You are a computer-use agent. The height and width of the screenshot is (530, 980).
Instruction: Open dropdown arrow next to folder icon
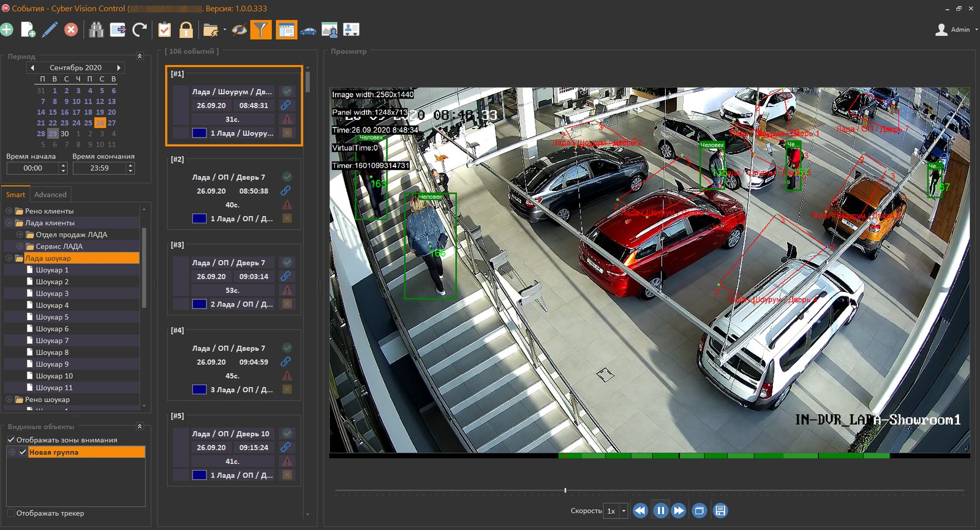(x=225, y=29)
